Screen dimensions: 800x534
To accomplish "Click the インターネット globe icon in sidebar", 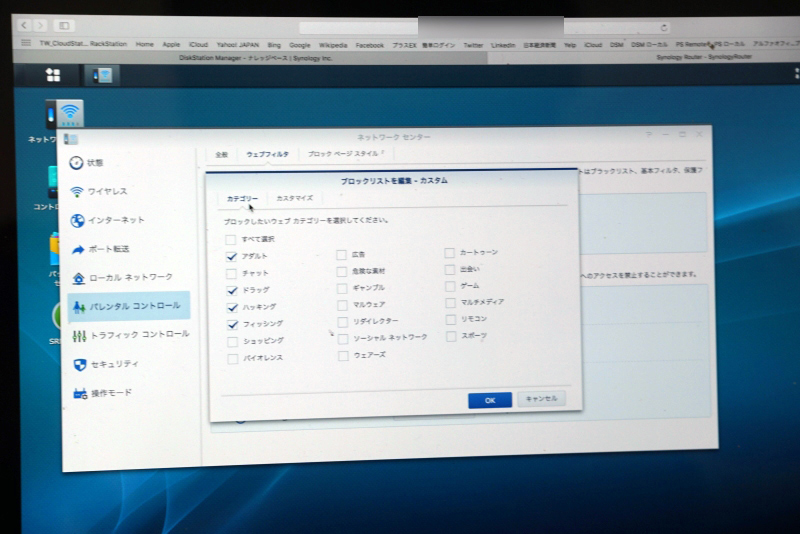I will coord(77,221).
